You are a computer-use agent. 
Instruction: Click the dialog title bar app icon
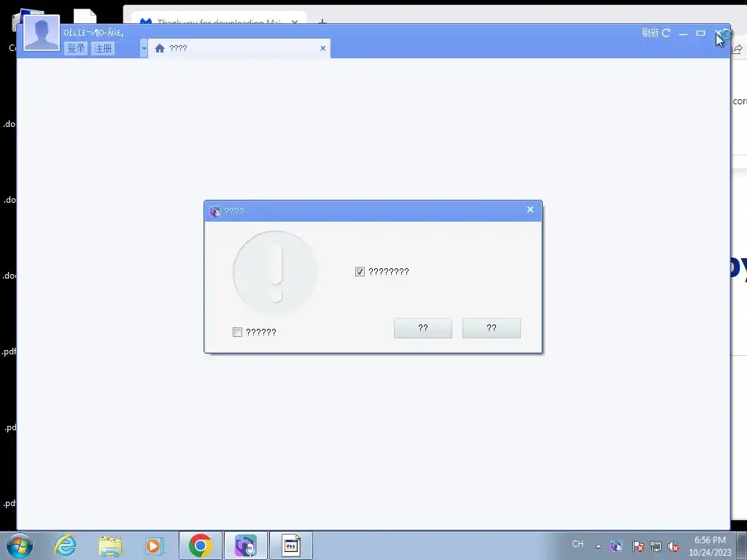click(x=215, y=211)
